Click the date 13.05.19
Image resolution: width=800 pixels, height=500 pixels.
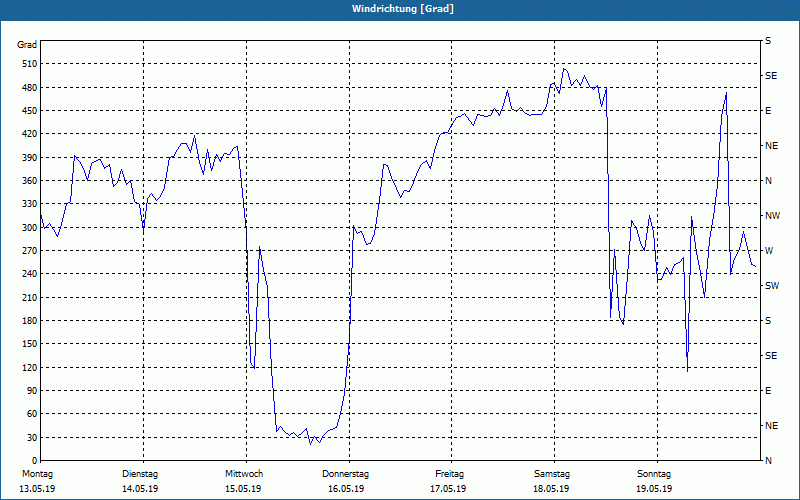[x=37, y=489]
